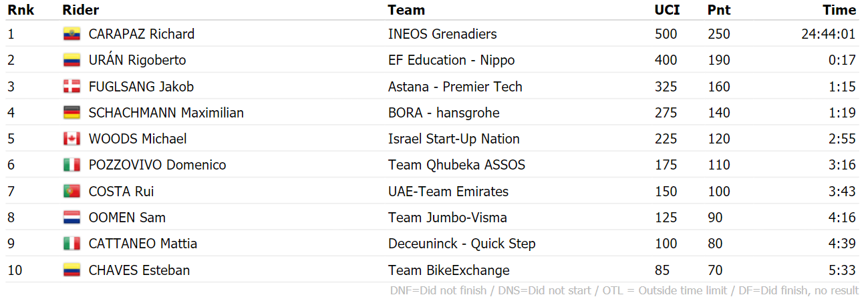Open CHAVES Esteban rider page
The height and width of the screenshot is (301, 868).
140,270
